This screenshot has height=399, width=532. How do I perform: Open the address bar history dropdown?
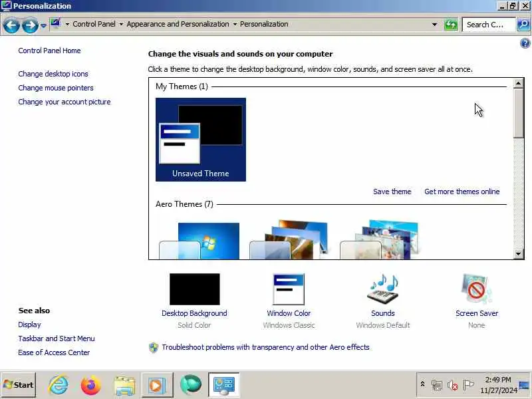(x=434, y=25)
